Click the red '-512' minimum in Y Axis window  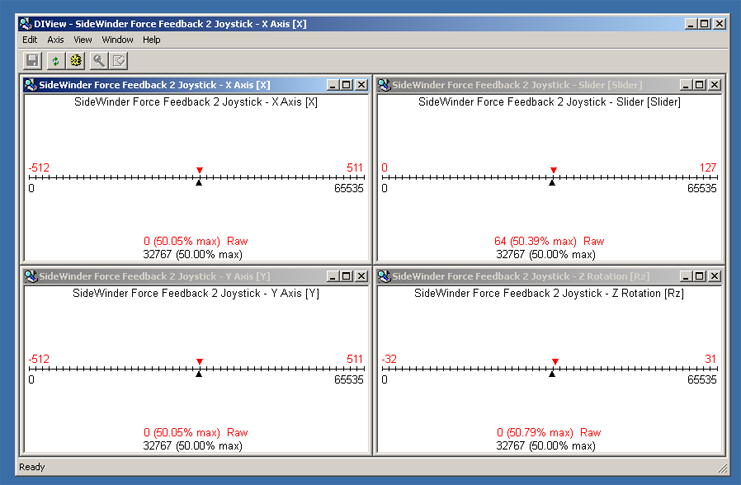click(39, 359)
